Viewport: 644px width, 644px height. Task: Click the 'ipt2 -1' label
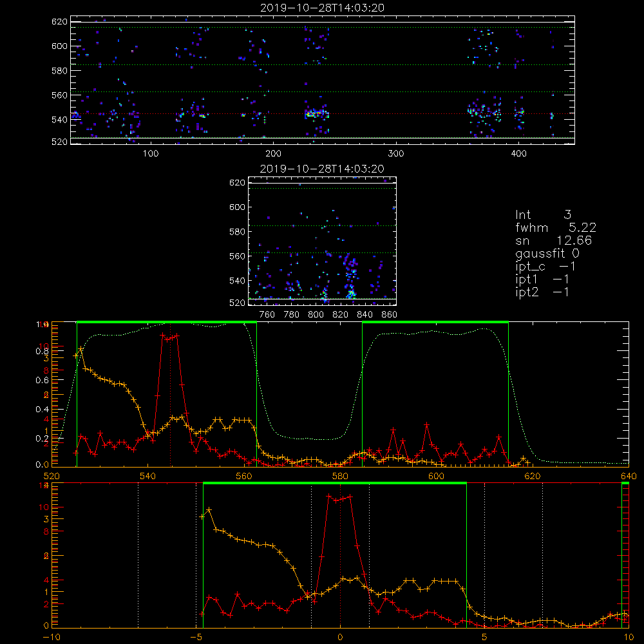[x=542, y=292]
